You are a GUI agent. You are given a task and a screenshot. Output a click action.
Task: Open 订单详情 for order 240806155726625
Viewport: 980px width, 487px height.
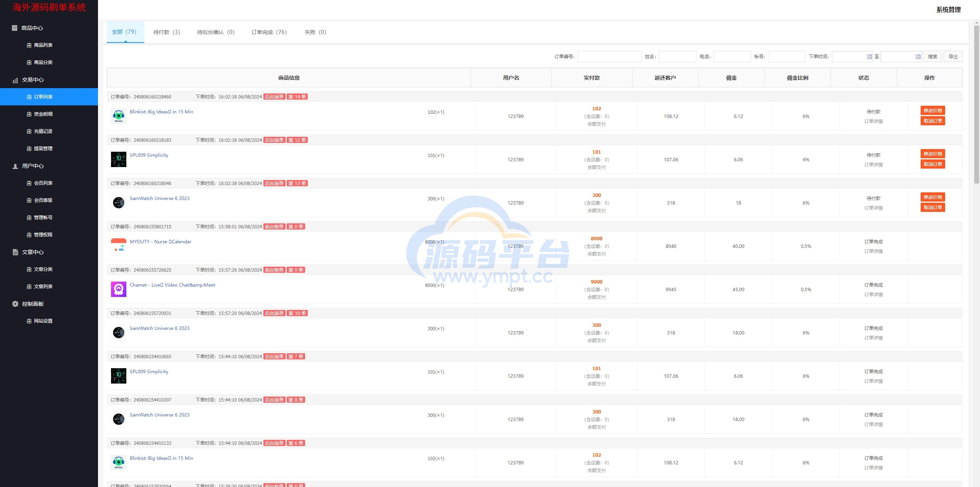tap(873, 295)
